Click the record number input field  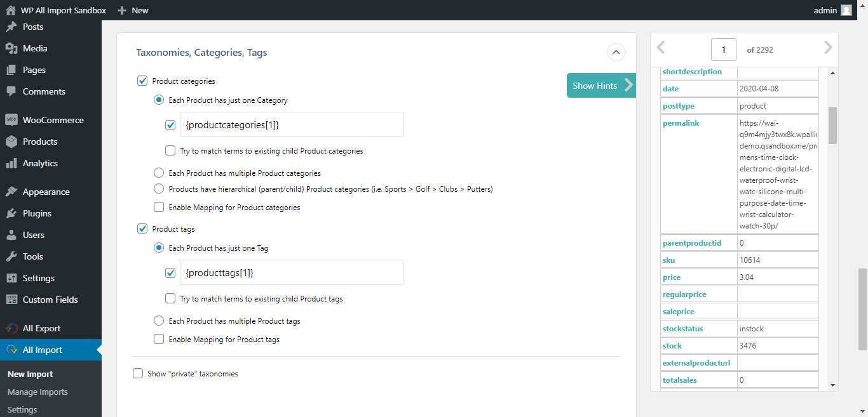(x=724, y=50)
